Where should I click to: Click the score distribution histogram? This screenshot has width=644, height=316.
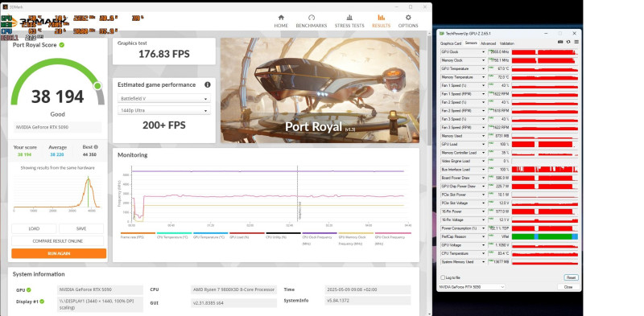pyautogui.click(x=57, y=192)
